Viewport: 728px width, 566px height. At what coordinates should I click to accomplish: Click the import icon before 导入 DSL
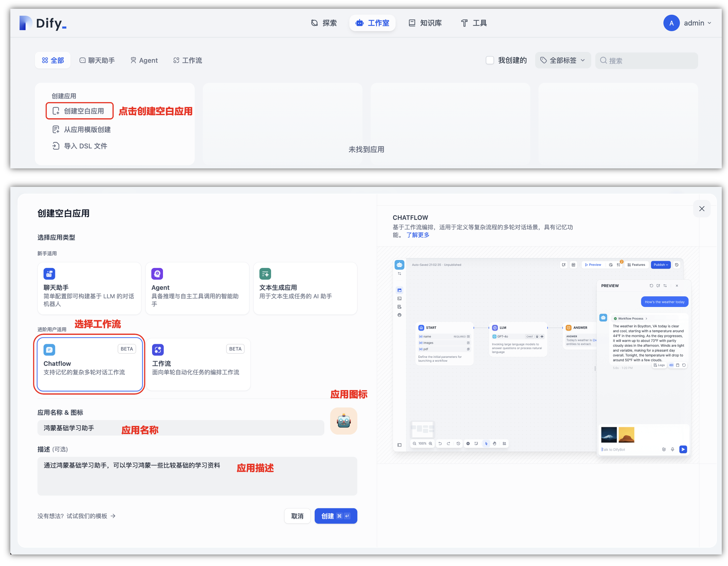[x=56, y=146]
